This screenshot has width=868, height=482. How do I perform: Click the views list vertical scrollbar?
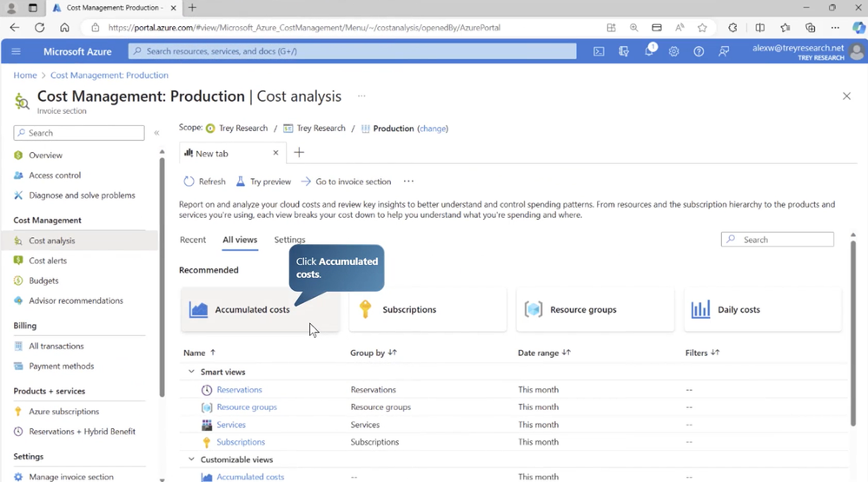pyautogui.click(x=853, y=333)
